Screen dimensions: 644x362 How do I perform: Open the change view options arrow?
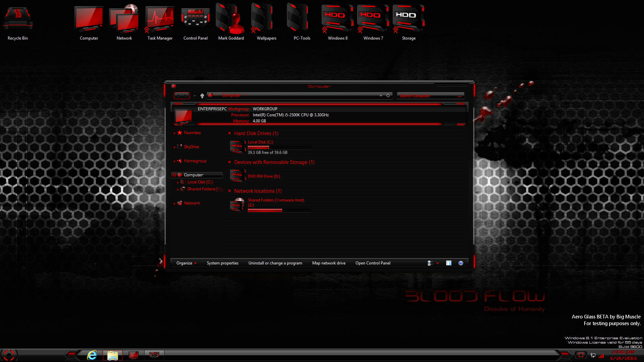pyautogui.click(x=437, y=263)
